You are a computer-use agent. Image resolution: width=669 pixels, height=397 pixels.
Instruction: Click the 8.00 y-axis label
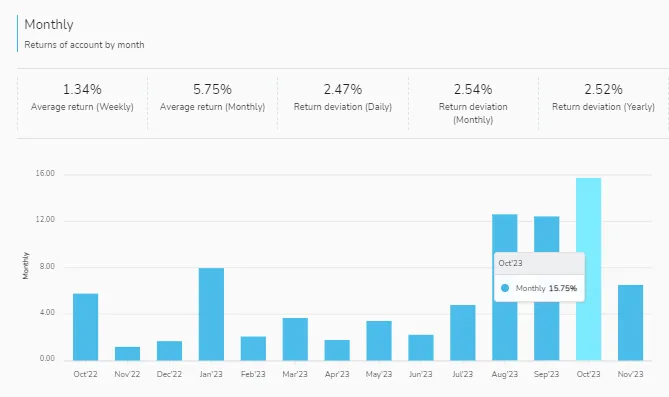(x=47, y=266)
